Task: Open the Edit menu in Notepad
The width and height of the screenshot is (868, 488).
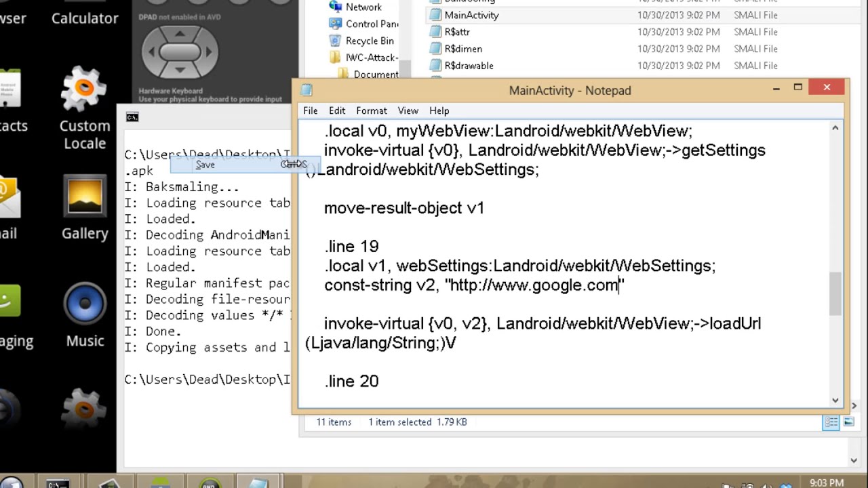Action: tap(337, 110)
